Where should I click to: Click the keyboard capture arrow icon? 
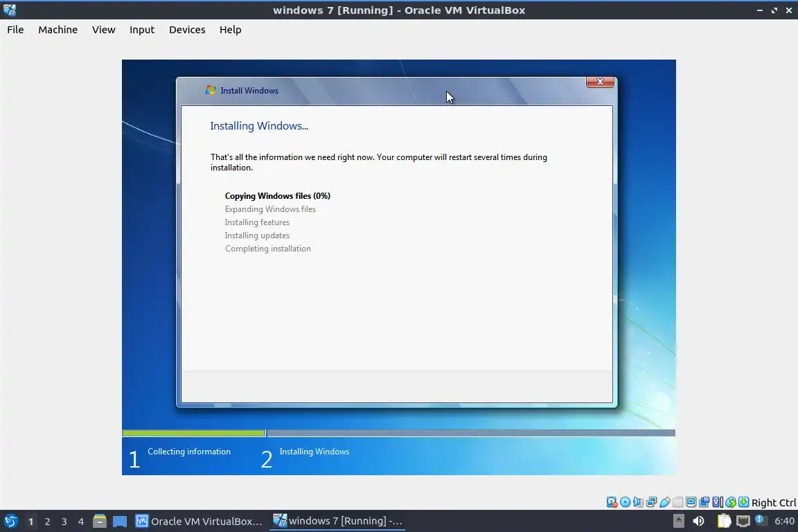tap(743, 502)
